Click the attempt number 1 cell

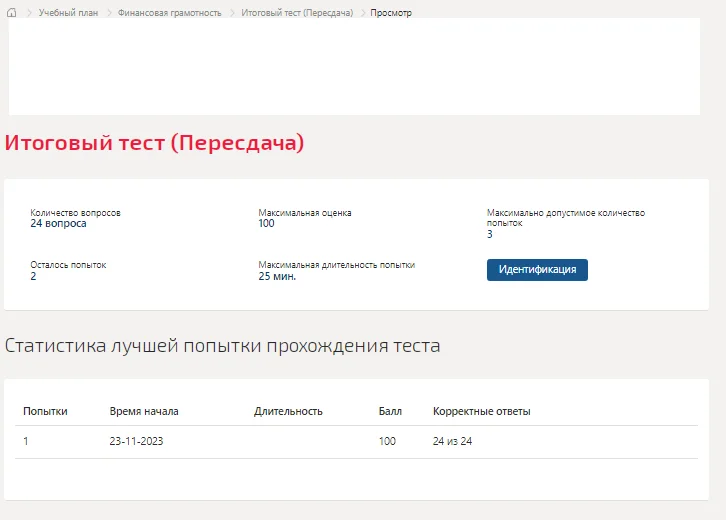[x=26, y=441]
